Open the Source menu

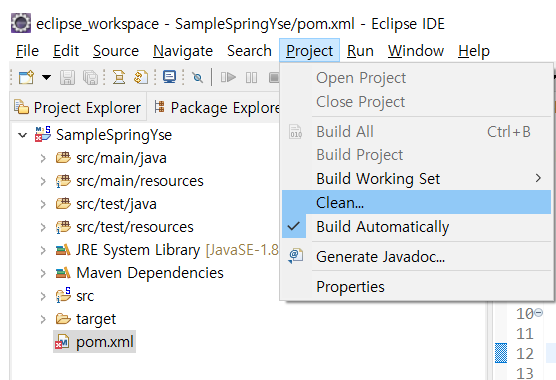point(116,51)
